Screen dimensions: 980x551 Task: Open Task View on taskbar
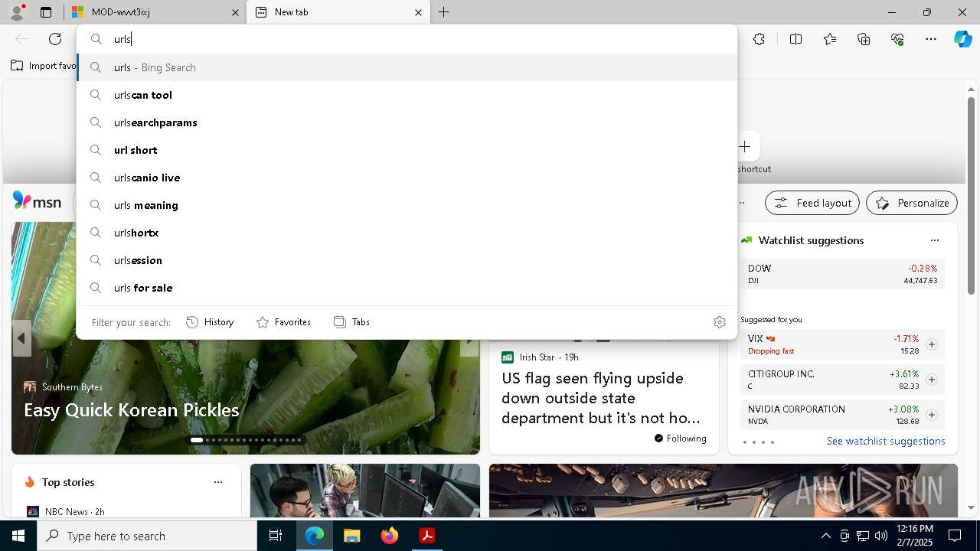(x=276, y=536)
